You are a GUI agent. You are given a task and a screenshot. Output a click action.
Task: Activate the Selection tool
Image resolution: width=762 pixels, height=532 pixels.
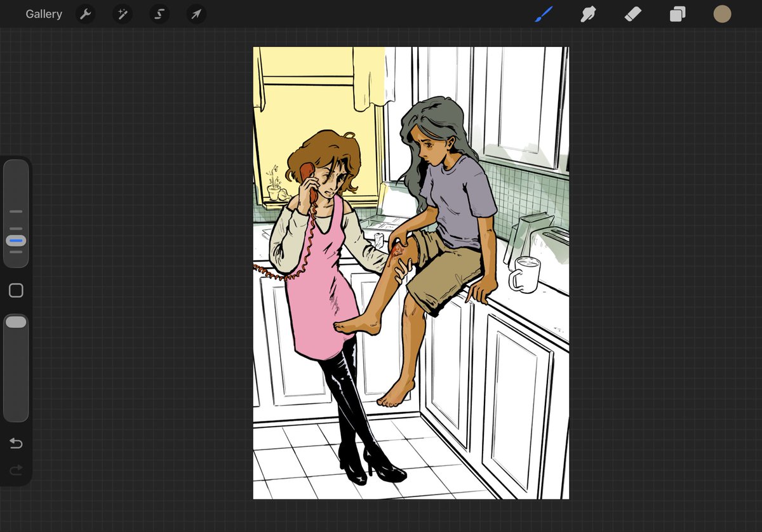[x=159, y=14]
